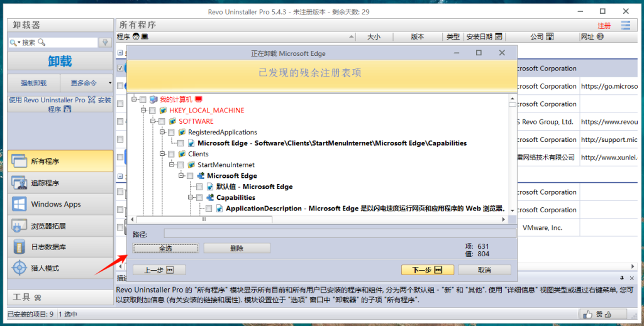Open the 更多命令 dropdown

tap(87, 83)
